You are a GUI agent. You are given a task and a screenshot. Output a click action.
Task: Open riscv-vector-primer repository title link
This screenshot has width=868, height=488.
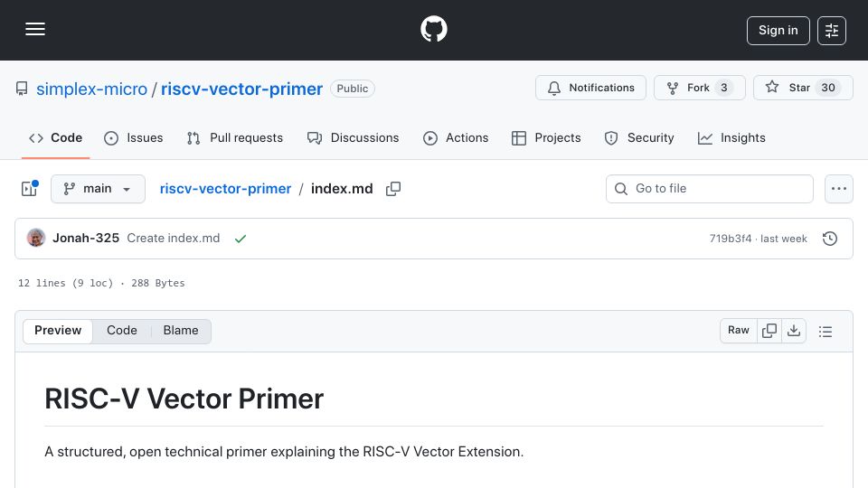click(242, 89)
